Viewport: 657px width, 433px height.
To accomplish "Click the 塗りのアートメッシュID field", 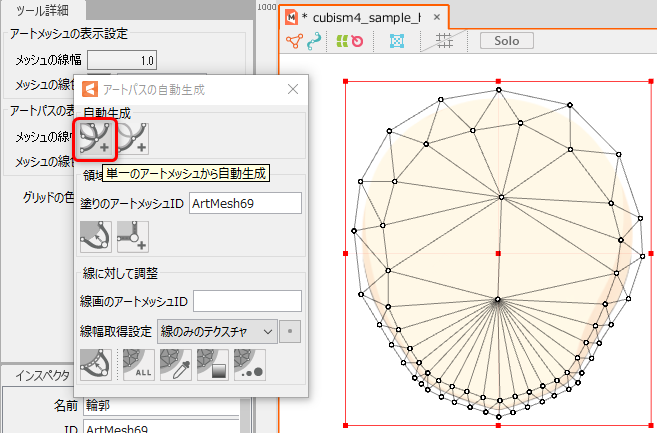I will pos(244,203).
